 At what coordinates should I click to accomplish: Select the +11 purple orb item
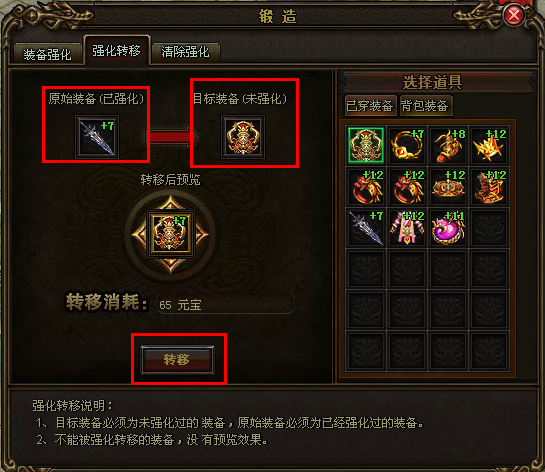tap(448, 227)
